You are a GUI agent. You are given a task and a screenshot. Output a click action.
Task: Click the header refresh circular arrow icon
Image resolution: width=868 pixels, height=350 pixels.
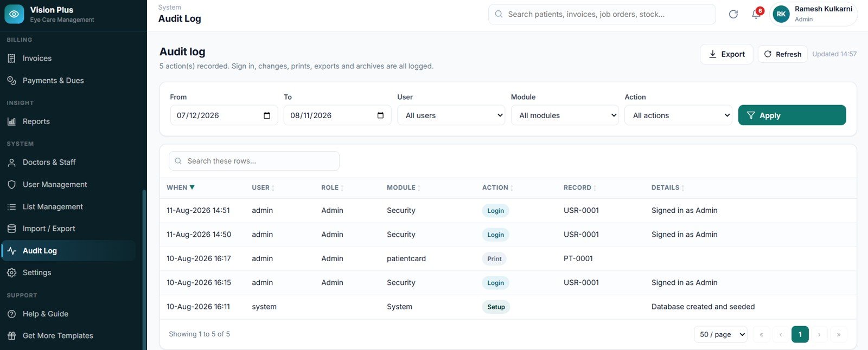pyautogui.click(x=733, y=14)
